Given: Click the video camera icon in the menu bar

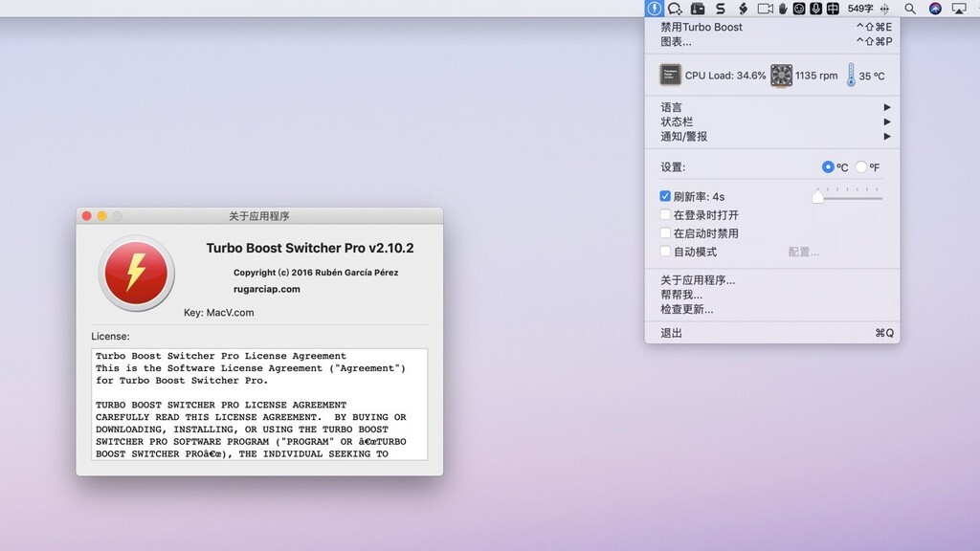Looking at the screenshot, I should (765, 9).
